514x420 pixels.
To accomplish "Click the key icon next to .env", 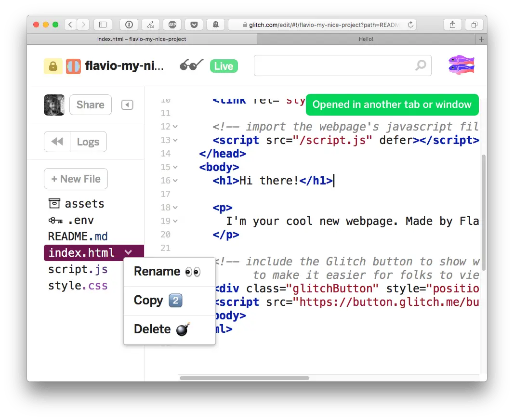I will tap(54, 220).
